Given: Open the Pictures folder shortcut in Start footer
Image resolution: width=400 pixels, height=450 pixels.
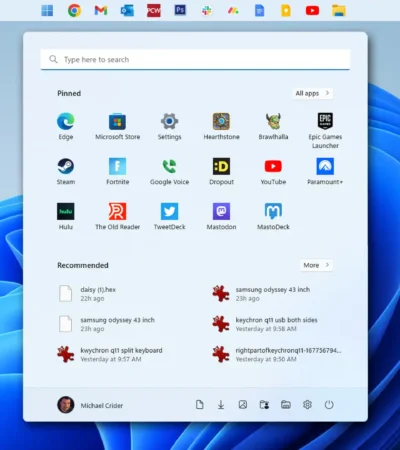Looking at the screenshot, I should point(243,405).
